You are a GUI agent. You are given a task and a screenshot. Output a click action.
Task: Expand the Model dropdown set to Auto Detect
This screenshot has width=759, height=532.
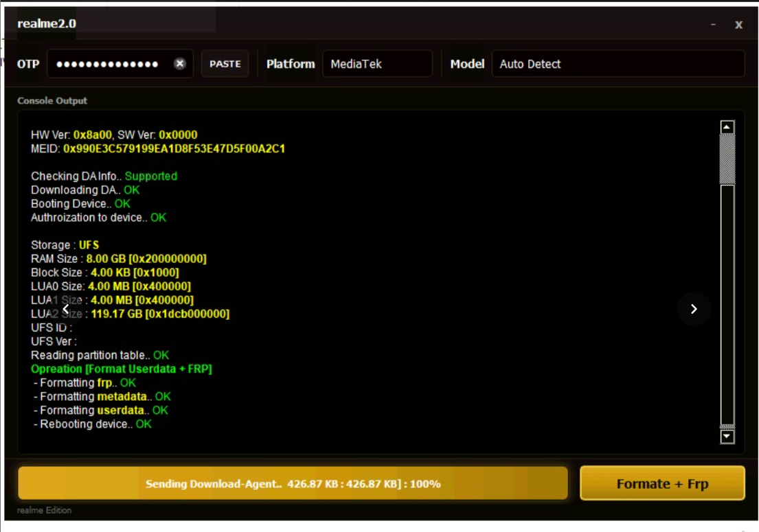618,64
